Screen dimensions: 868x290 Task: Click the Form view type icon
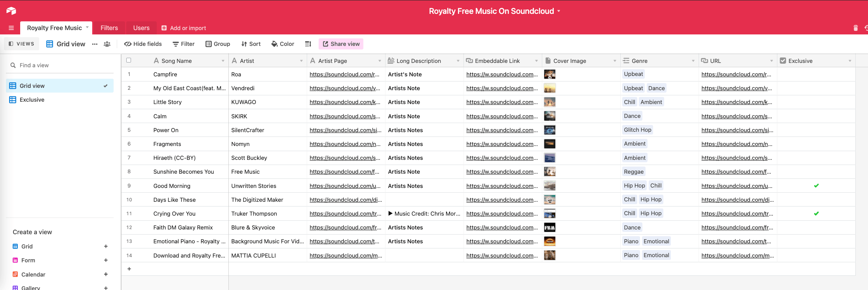15,260
